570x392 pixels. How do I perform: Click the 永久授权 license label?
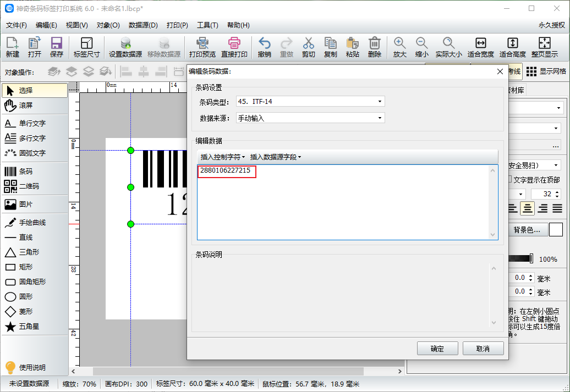551,25
